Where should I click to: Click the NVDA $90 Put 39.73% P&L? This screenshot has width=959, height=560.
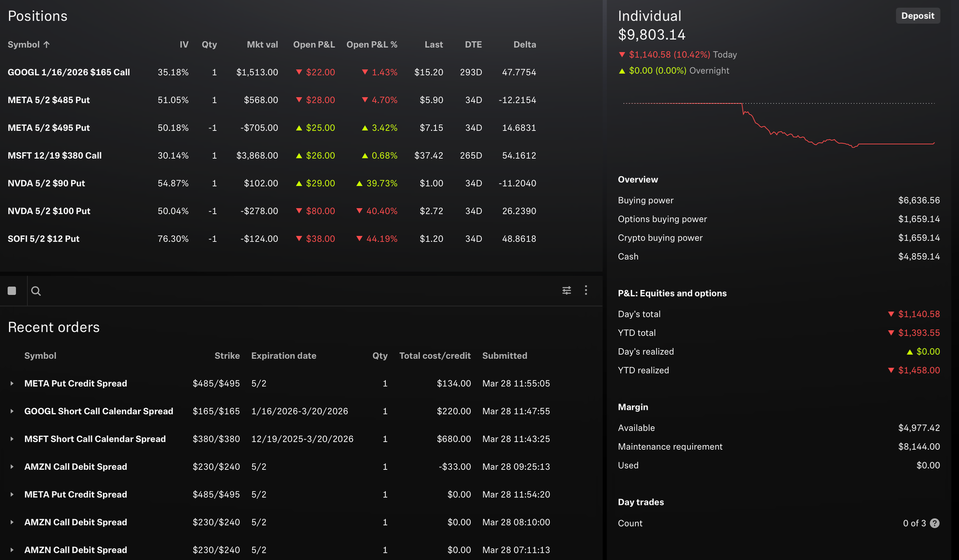pyautogui.click(x=377, y=184)
